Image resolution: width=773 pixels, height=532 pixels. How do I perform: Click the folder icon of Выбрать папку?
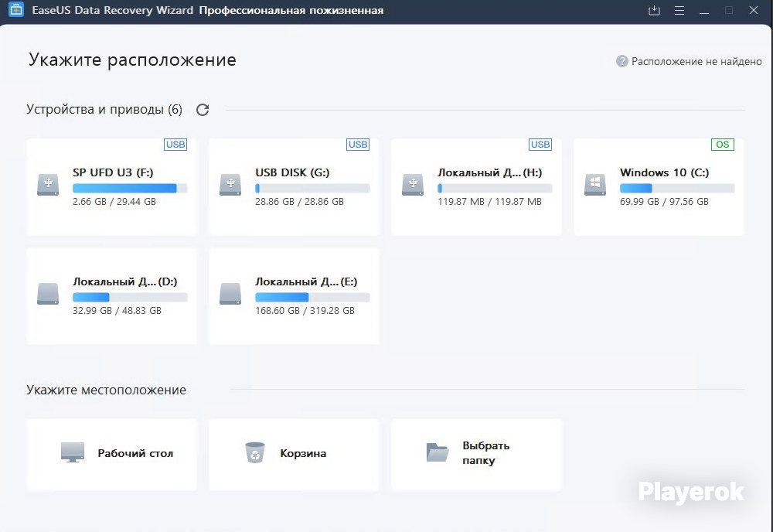(438, 452)
